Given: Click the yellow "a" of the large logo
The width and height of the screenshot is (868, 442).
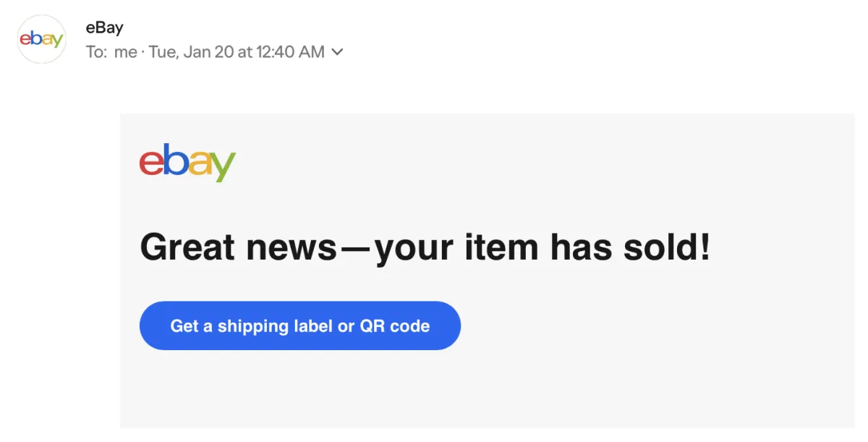Looking at the screenshot, I should click(198, 164).
